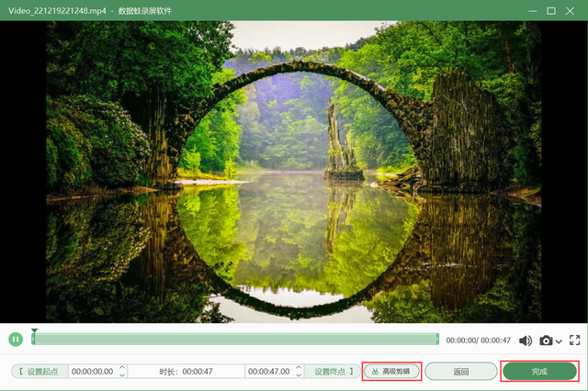Minimize the 数据蛙录屏软件 window
This screenshot has height=391, width=588.
pos(532,11)
